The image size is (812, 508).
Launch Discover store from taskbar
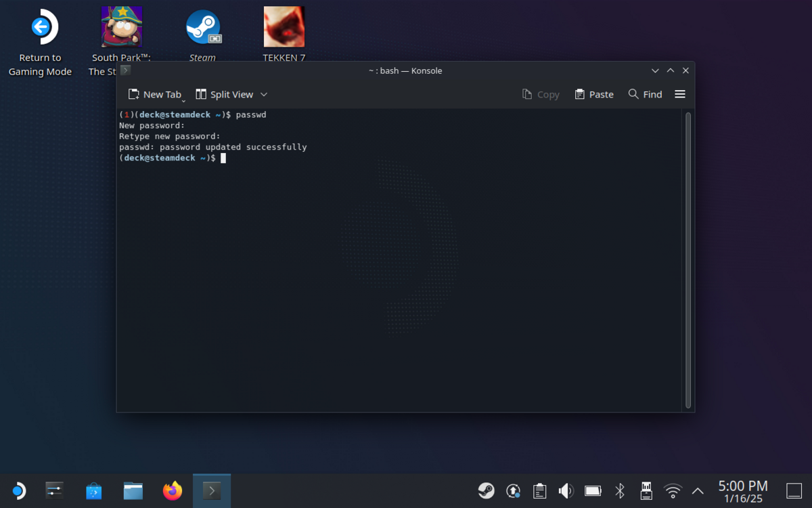coord(94,490)
